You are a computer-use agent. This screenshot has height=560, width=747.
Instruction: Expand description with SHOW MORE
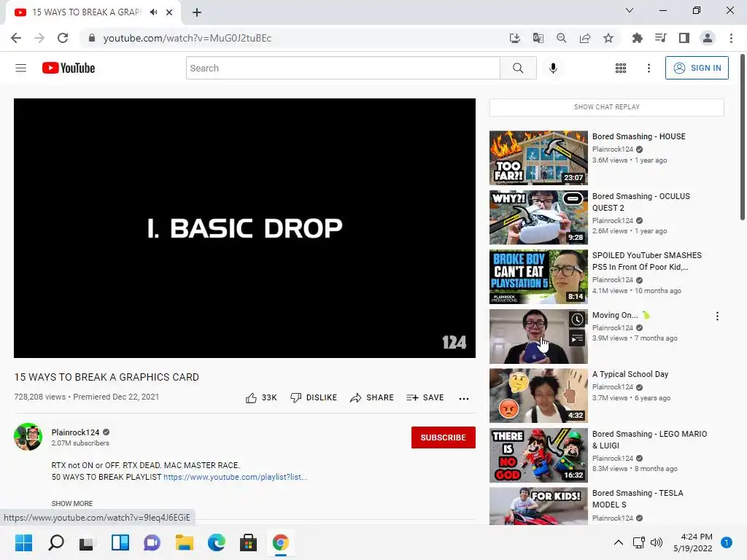click(x=72, y=503)
